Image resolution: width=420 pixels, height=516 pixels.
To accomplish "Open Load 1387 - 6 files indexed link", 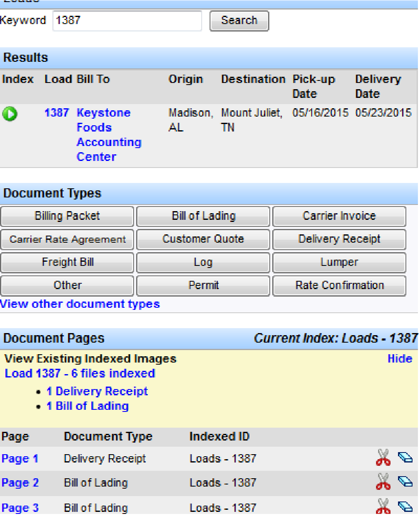I will [80, 373].
